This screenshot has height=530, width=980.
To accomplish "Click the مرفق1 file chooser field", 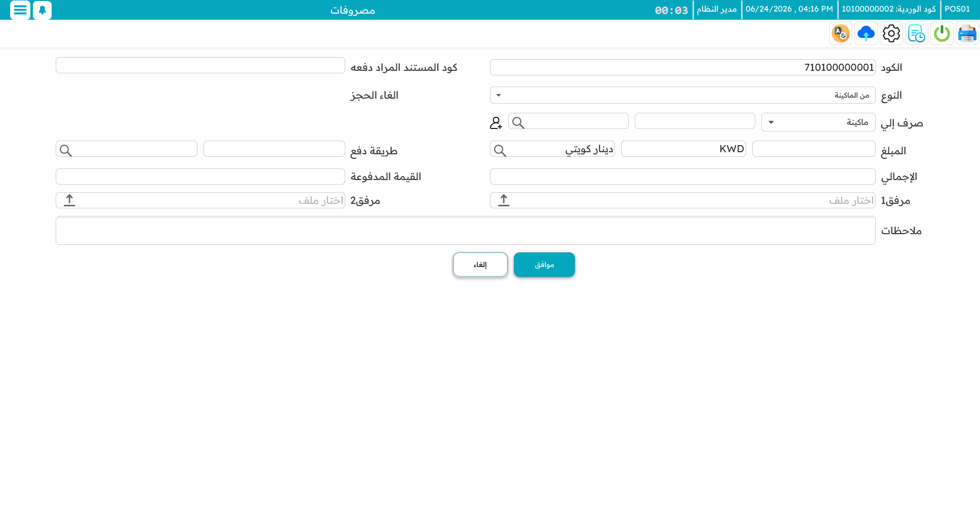I will (x=682, y=200).
